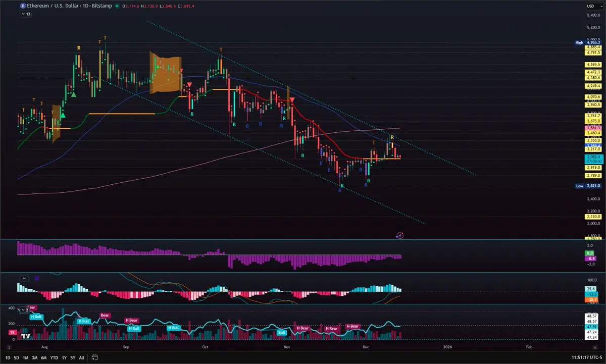This screenshot has width=606, height=364.
Task: Click the yellow 4,791.5 level label
Action: (592, 53)
